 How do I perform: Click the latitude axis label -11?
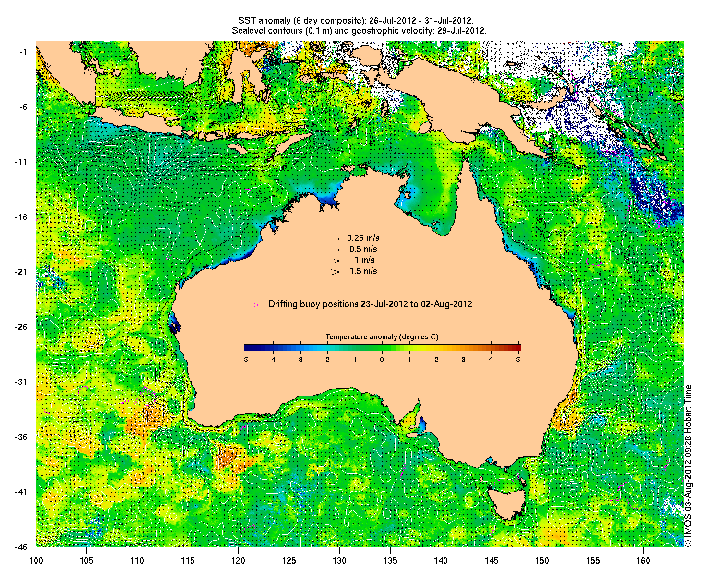click(x=22, y=162)
